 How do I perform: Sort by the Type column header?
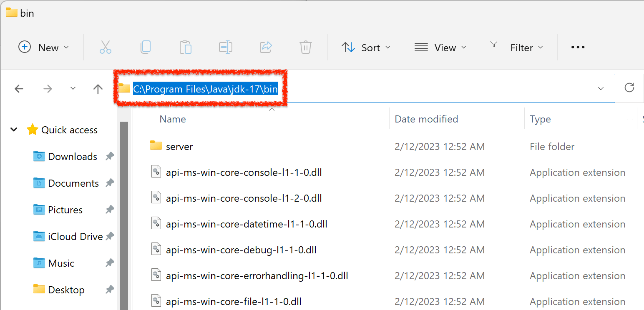click(540, 119)
